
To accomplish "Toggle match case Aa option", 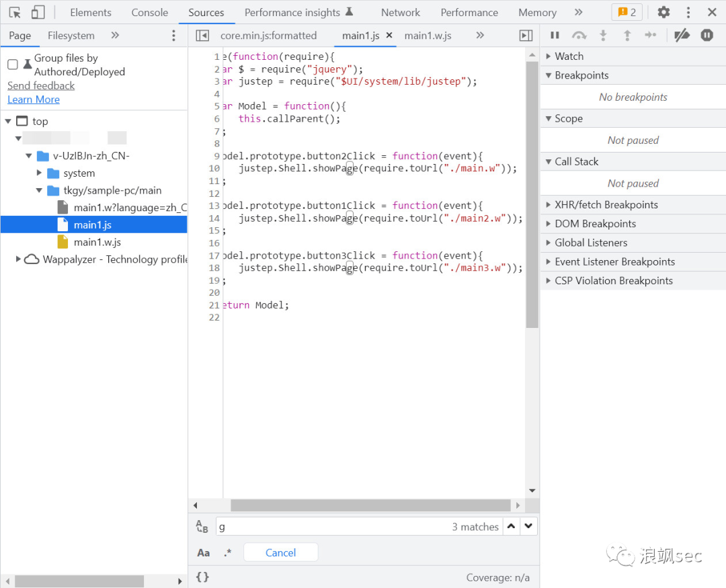I will (x=203, y=553).
